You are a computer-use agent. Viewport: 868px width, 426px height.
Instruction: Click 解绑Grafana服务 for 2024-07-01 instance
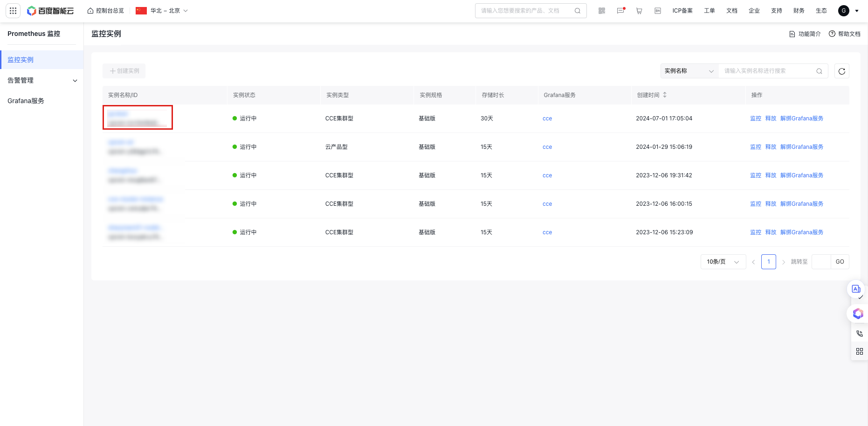[x=802, y=119]
